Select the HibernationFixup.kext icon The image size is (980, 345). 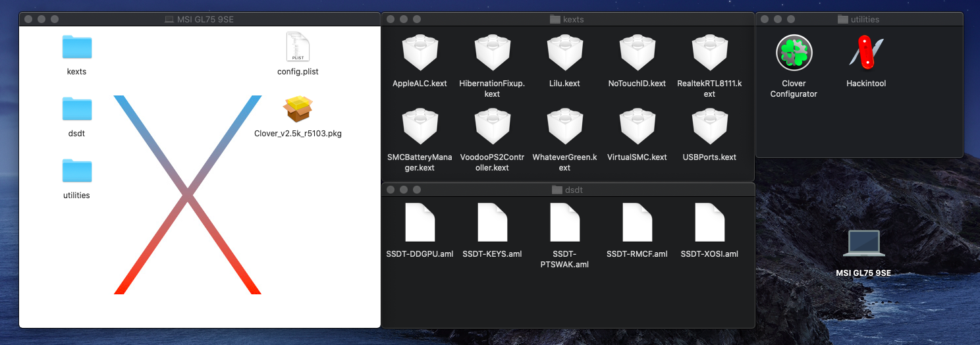(x=492, y=53)
